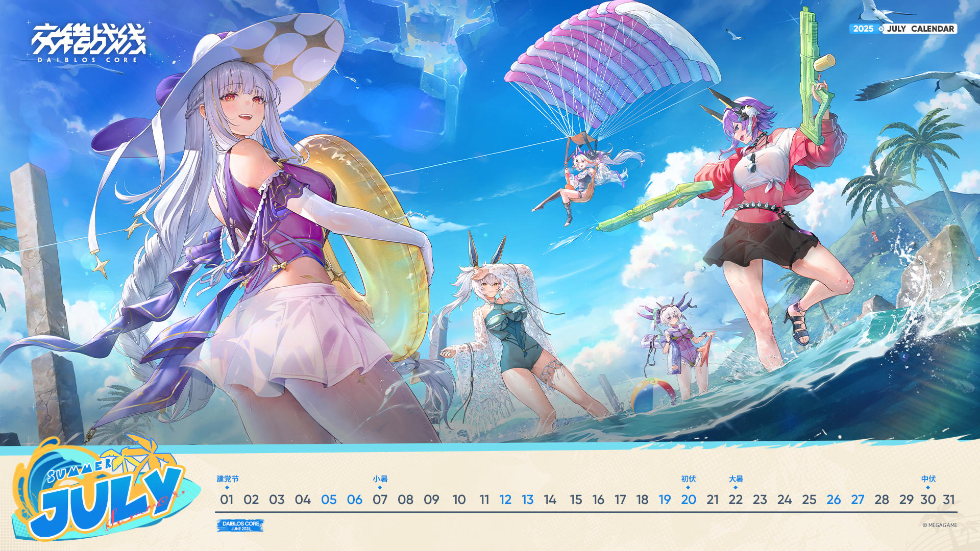Click the Daiblos Core June 2025 badge

tap(240, 525)
